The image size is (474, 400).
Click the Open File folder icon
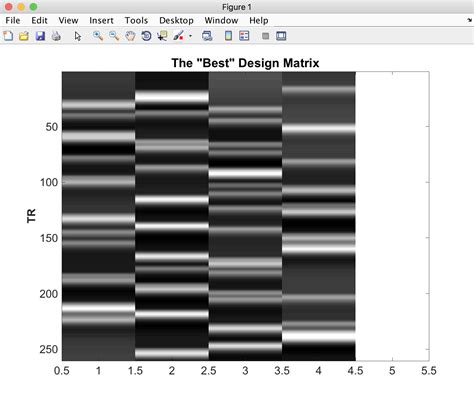(x=24, y=36)
